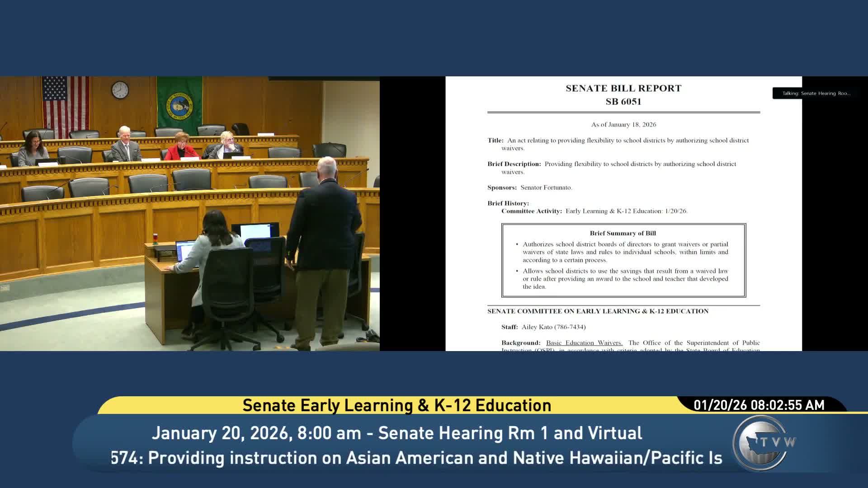Image resolution: width=868 pixels, height=488 pixels.
Task: Click the American flag in the hearing room
Action: [x=65, y=105]
